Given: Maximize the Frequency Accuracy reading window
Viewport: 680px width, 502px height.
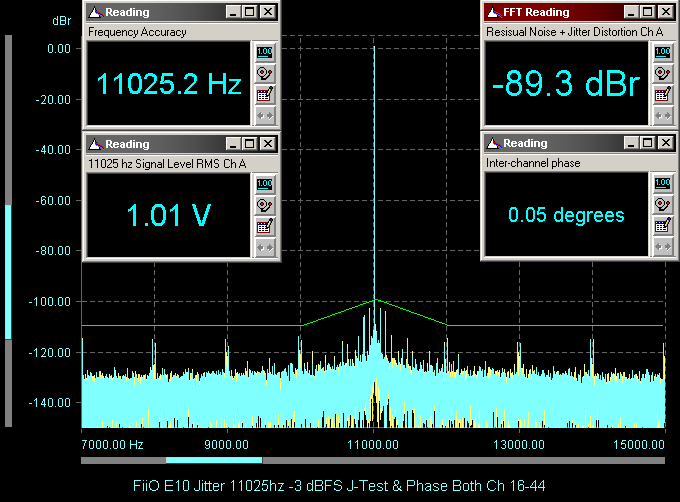Looking at the screenshot, I should click(x=251, y=12).
